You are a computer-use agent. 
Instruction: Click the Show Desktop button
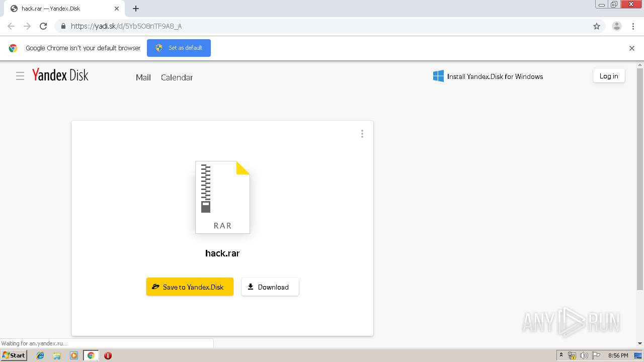(x=638, y=355)
